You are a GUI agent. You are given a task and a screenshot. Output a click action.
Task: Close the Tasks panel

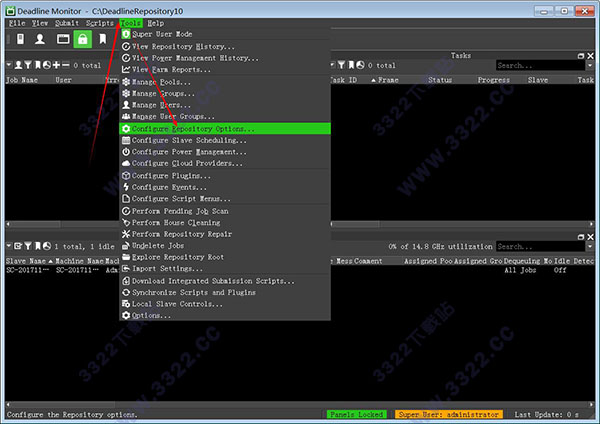point(590,56)
